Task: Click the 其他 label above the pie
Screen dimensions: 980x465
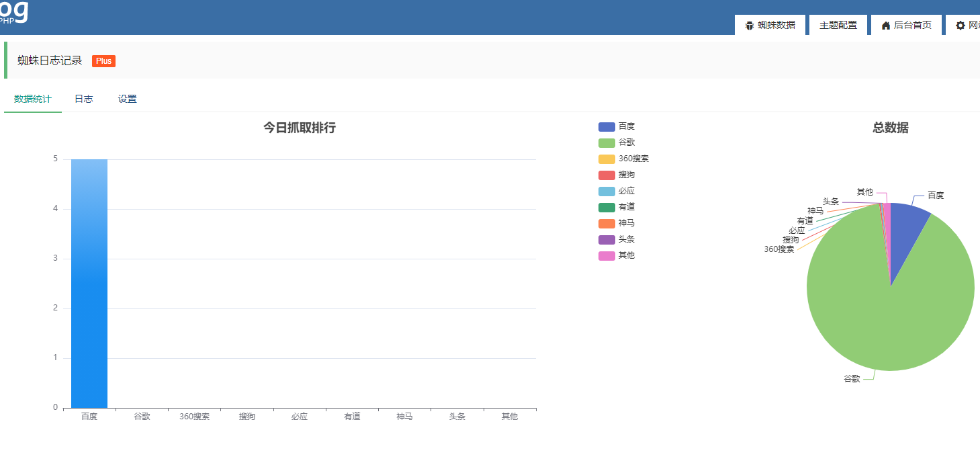Action: [864, 192]
